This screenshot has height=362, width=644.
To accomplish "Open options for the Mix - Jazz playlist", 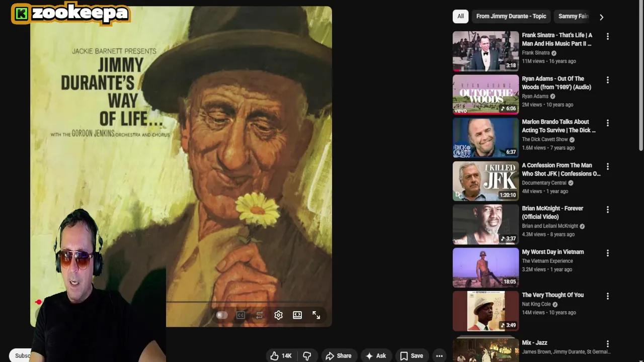I will 608,344.
